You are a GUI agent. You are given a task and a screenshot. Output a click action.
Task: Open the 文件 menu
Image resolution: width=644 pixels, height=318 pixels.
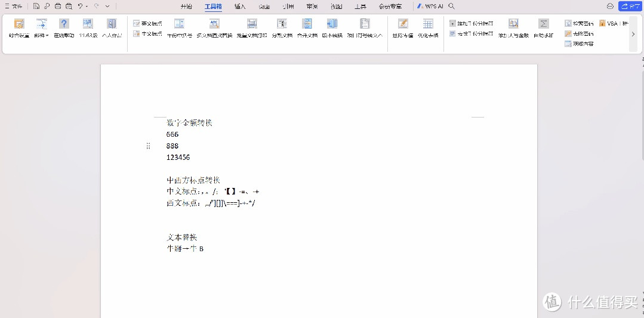pos(14,6)
